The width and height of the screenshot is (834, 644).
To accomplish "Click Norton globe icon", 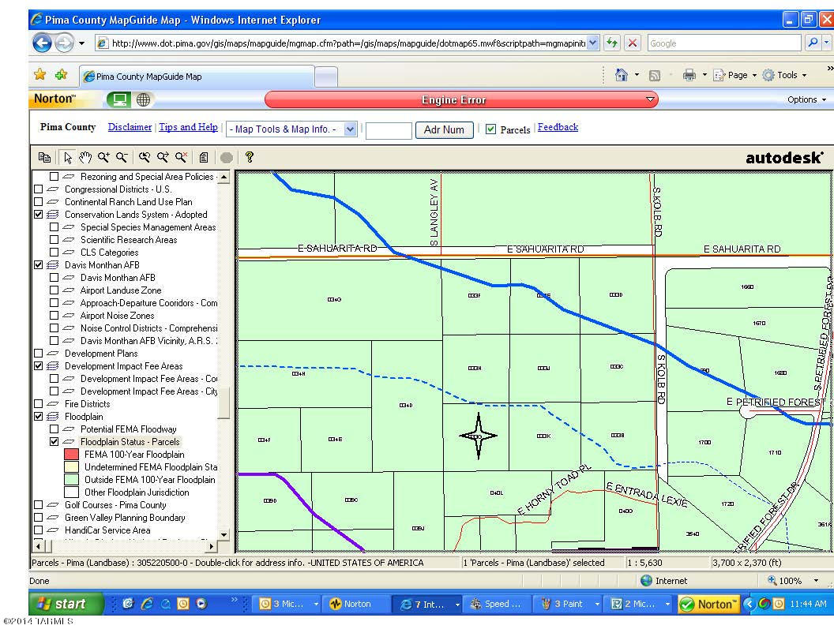I will pyautogui.click(x=143, y=99).
